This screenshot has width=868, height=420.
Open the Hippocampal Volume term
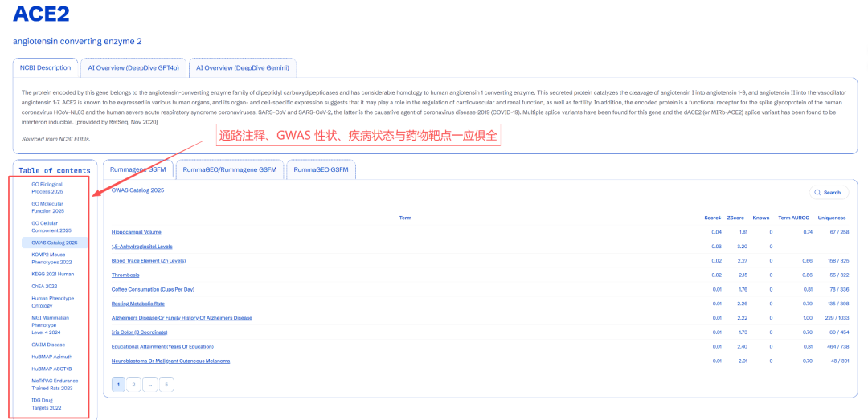point(136,232)
